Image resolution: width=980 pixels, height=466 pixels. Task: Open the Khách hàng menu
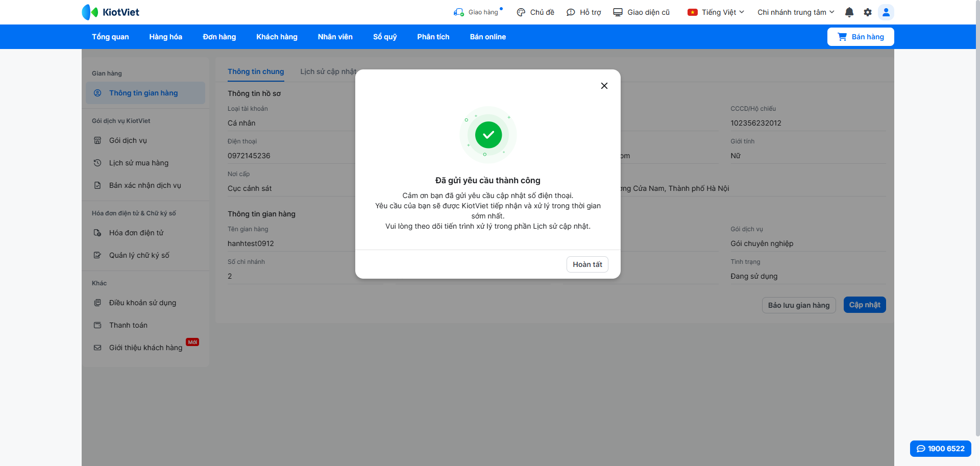(x=277, y=37)
